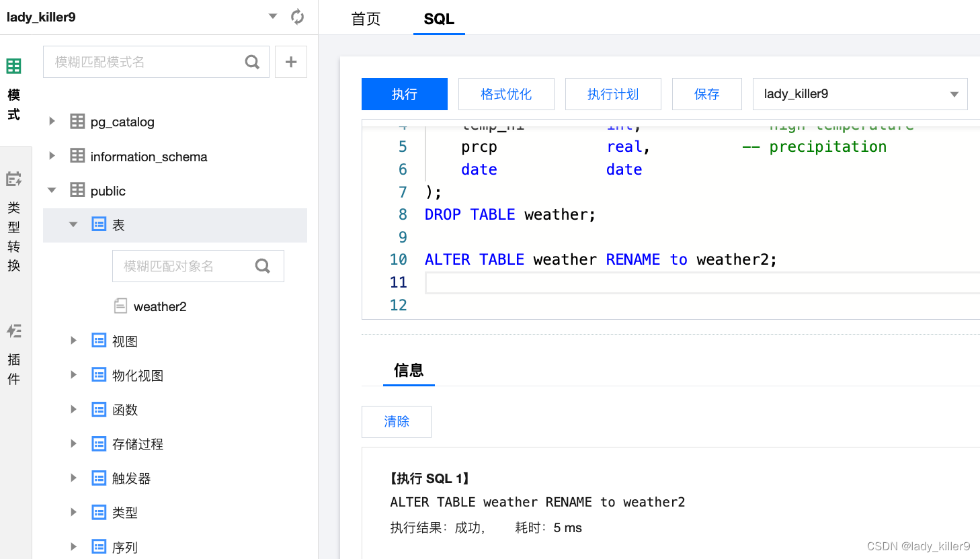Click the 物化视图 list icon
The height and width of the screenshot is (559, 980).
(x=99, y=375)
